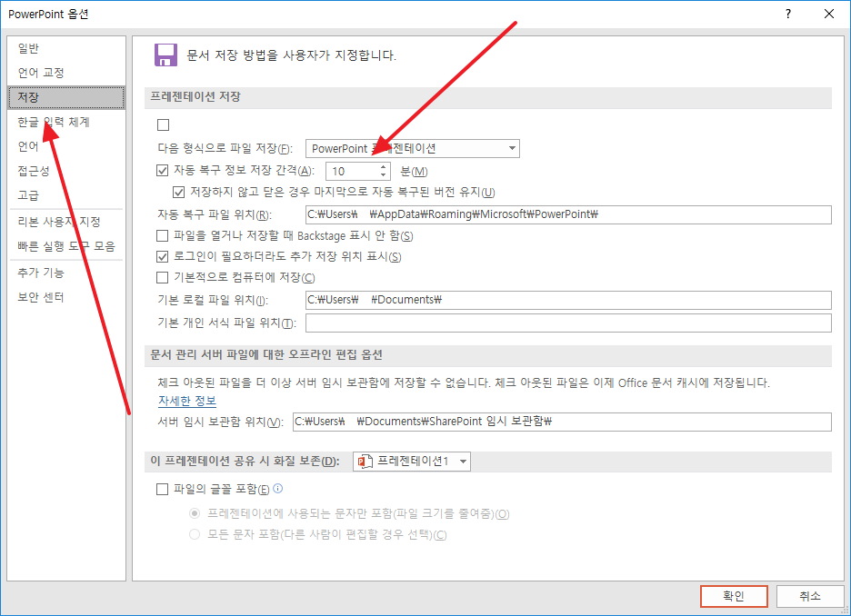Click the 자동 복구 파일 위치 path field
The height and width of the screenshot is (616, 851).
[568, 214]
